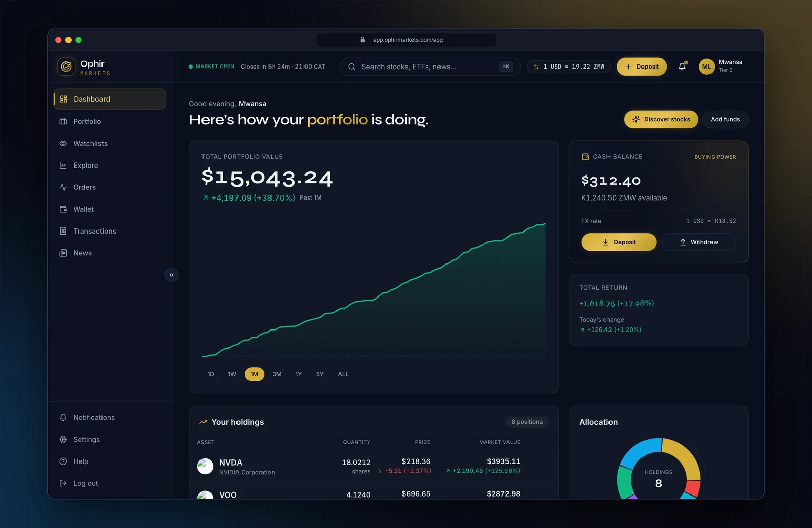Select the 3M chart range

tap(277, 374)
